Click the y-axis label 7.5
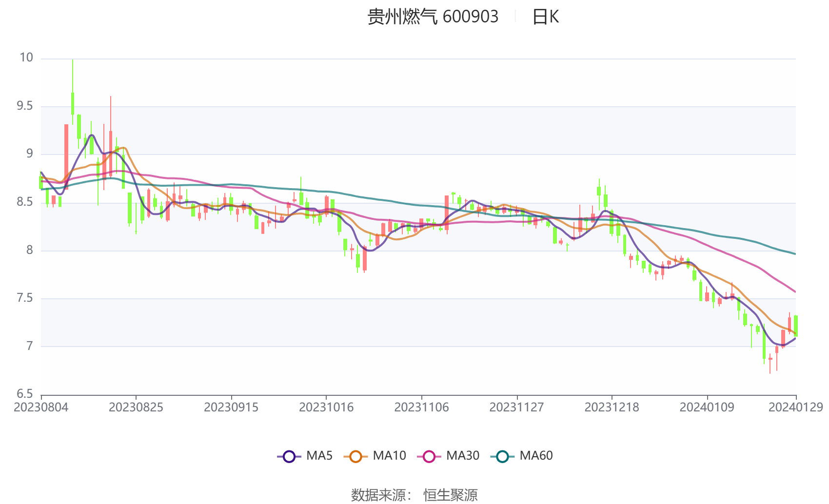The height and width of the screenshot is (504, 829). tap(25, 298)
